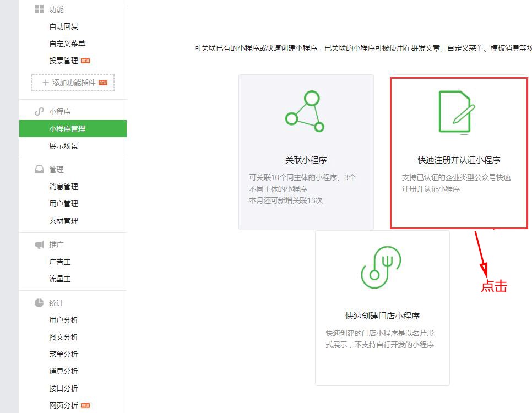Click the 统计 section header
Image resolution: width=532 pixels, height=413 pixels.
[x=56, y=303]
